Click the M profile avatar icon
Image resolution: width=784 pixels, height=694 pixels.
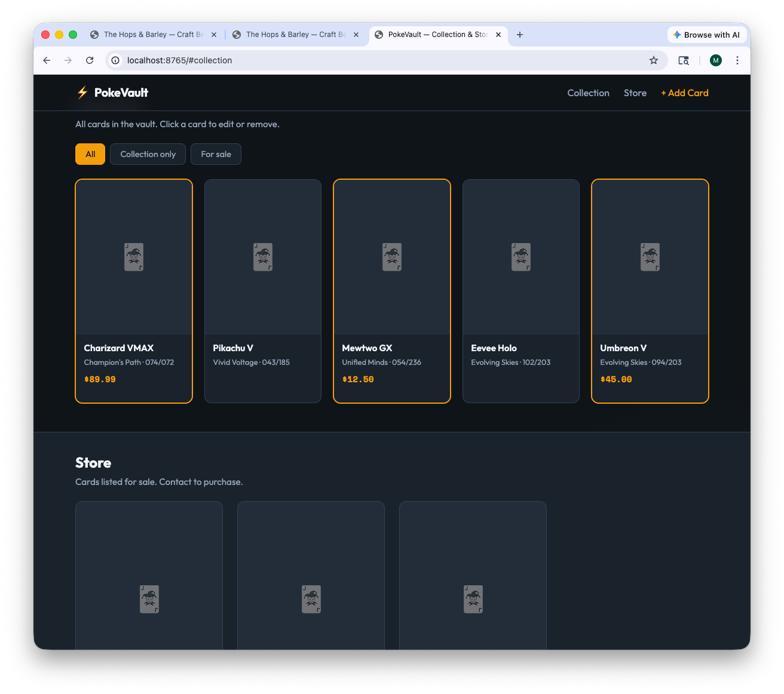pos(715,60)
